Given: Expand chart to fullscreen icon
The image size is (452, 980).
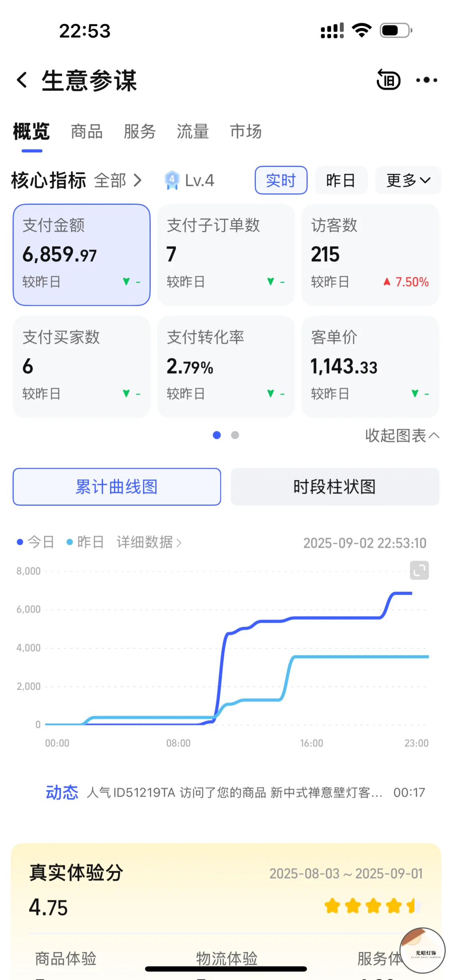Looking at the screenshot, I should click(x=419, y=570).
